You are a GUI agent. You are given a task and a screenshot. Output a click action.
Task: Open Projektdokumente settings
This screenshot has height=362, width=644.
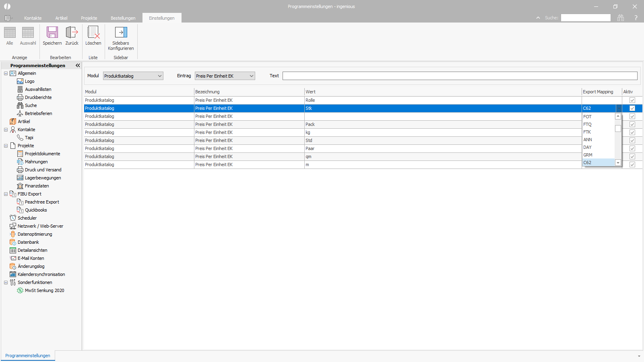click(x=42, y=154)
